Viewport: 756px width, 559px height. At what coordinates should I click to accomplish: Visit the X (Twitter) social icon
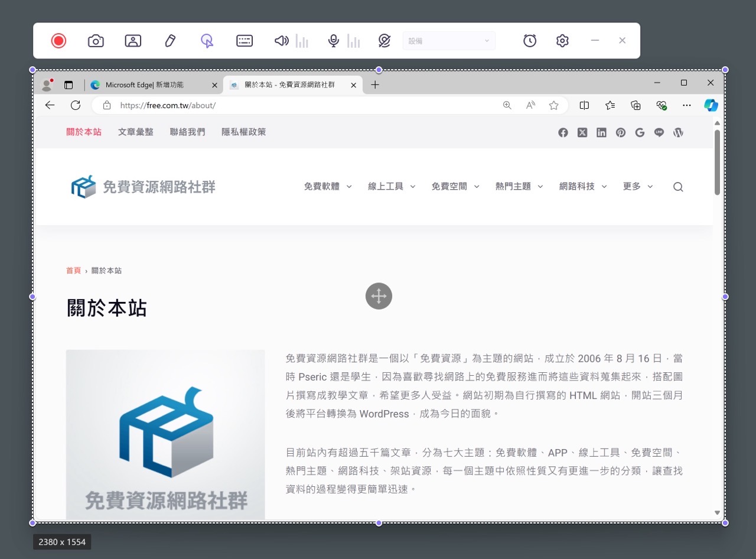tap(582, 132)
